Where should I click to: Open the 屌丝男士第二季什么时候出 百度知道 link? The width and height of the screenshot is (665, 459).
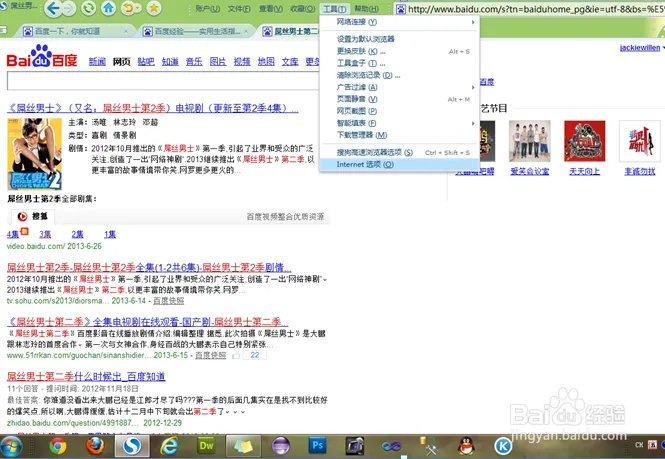86,376
